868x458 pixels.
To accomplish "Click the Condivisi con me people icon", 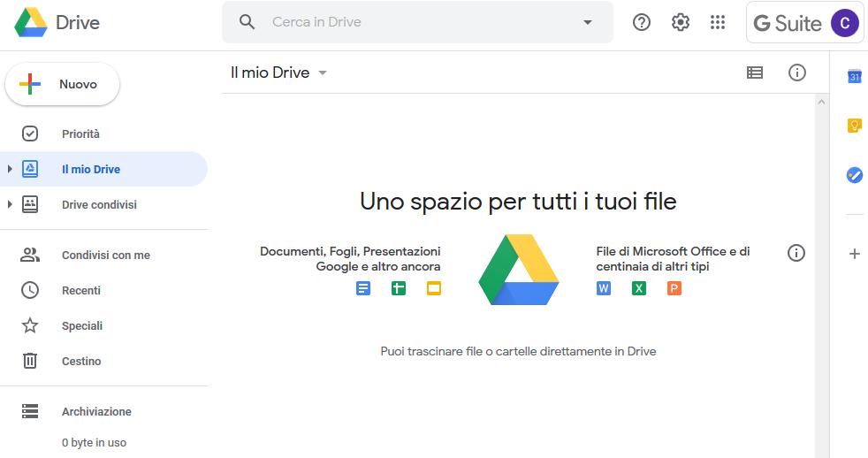I will [x=30, y=255].
